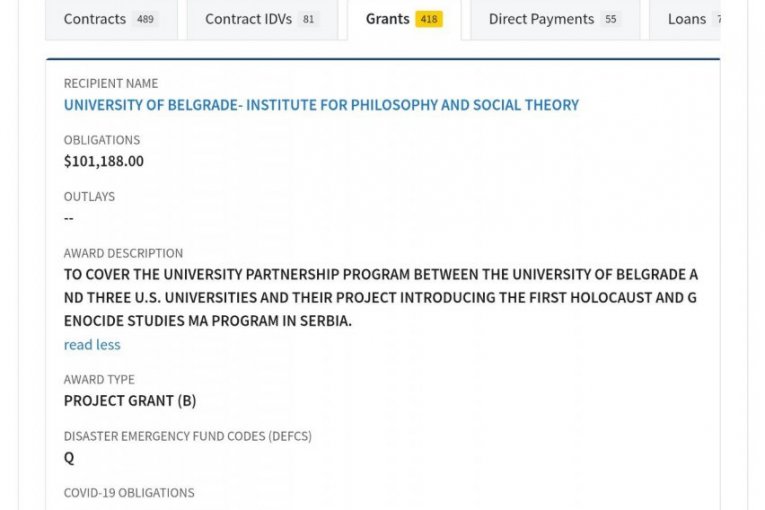765x510 pixels.
Task: Select the Grants tab
Action: (388, 19)
